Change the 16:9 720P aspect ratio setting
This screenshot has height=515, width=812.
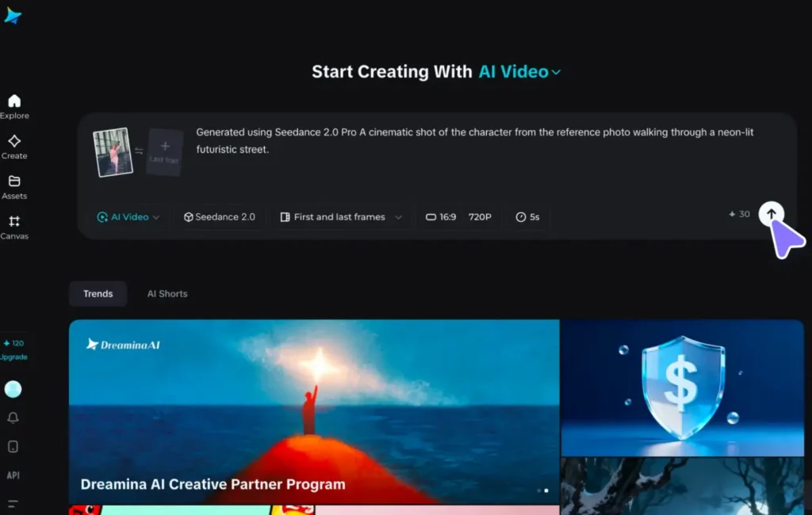point(458,217)
